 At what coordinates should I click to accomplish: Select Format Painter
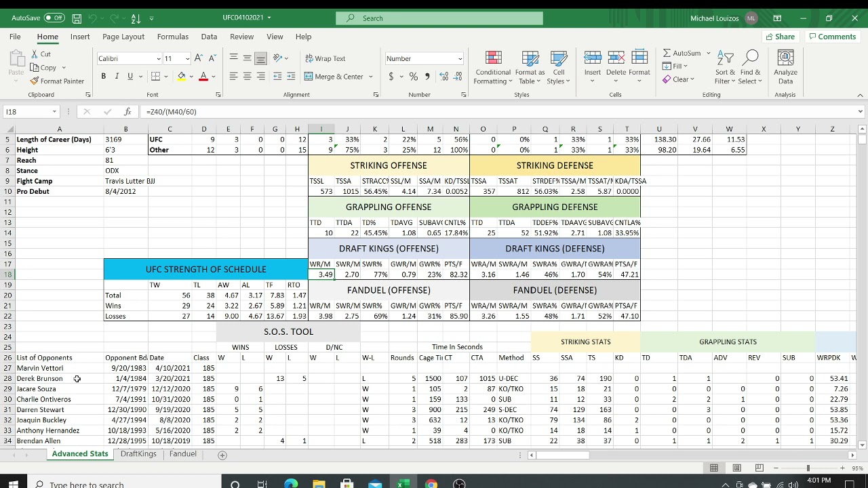click(57, 81)
